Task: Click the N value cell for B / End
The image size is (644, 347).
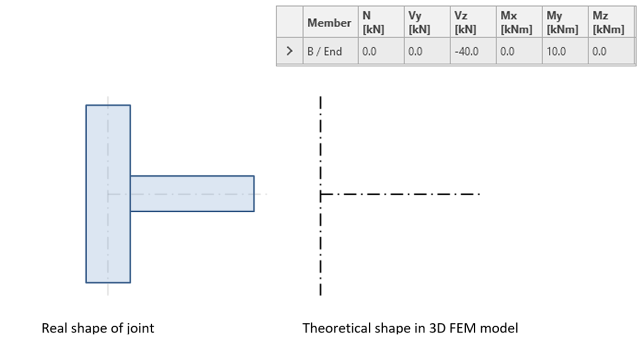Action: point(381,51)
